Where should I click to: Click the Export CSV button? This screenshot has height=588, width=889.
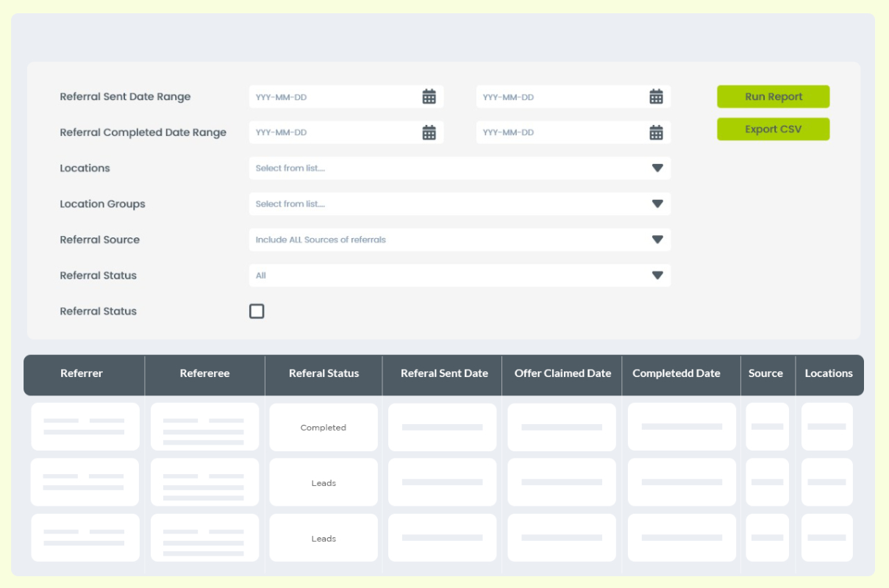tap(774, 129)
